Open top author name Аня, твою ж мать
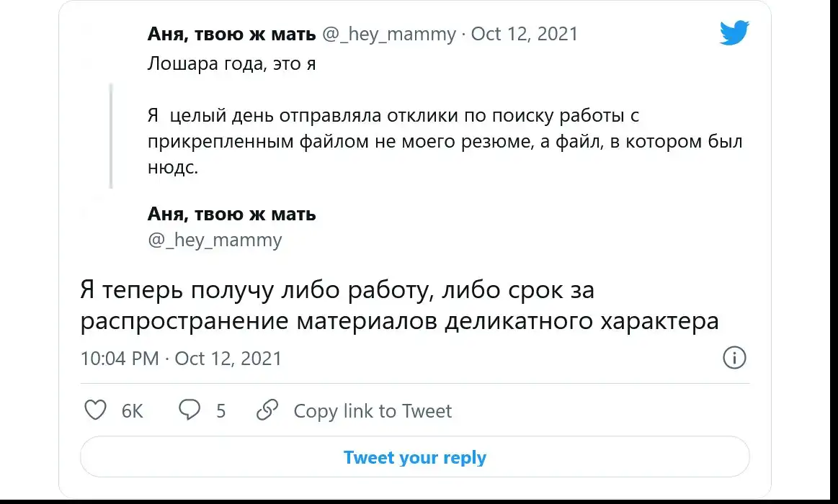 231,34
